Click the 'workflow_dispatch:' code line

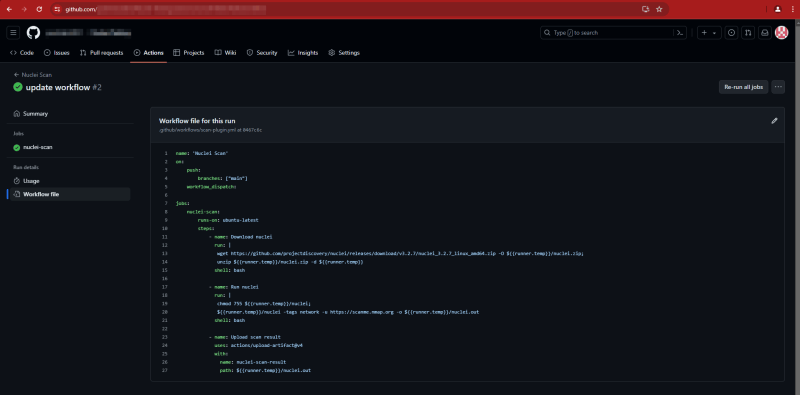click(212, 186)
